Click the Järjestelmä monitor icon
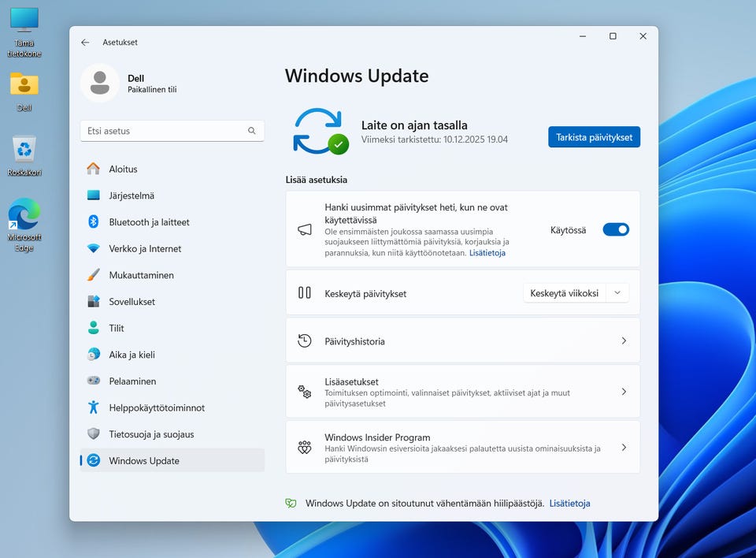The height and width of the screenshot is (558, 756). 94,195
